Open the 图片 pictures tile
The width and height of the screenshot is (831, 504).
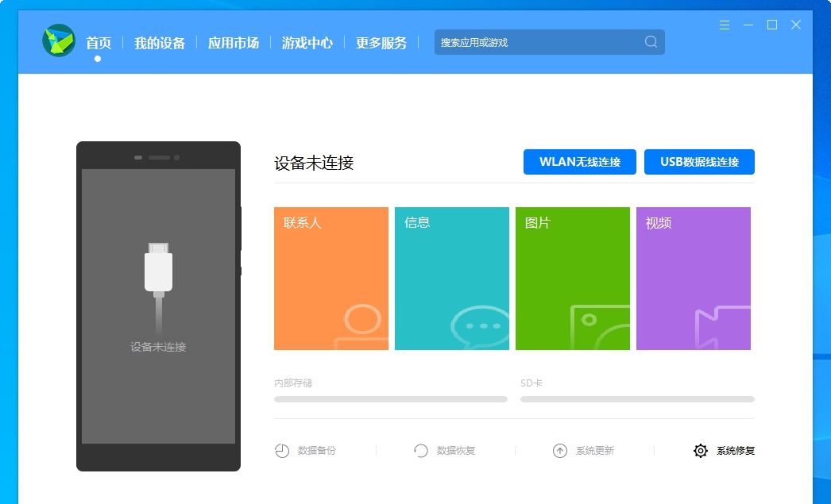(x=573, y=278)
